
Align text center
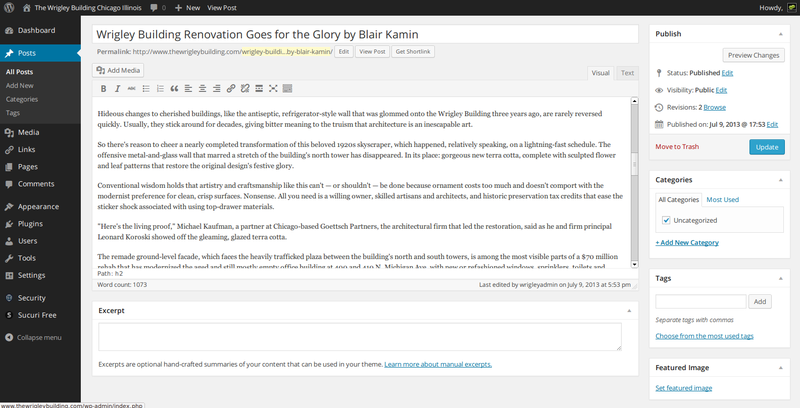[203, 88]
